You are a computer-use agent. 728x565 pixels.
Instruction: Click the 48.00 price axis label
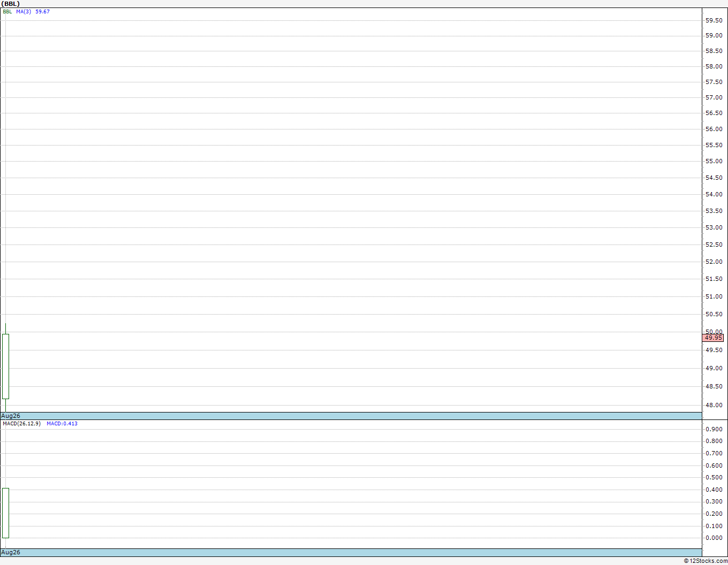(x=714, y=405)
